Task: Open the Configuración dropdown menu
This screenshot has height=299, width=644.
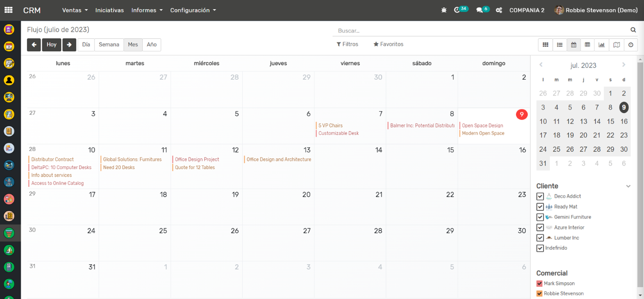Action: [193, 10]
